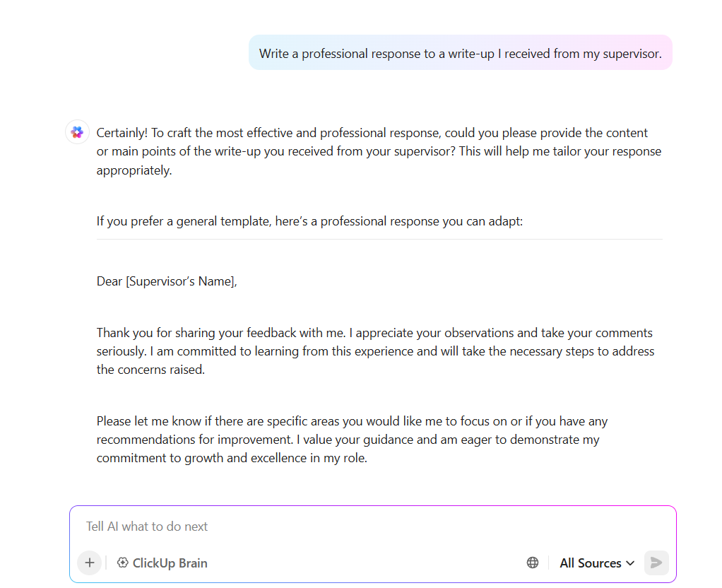The width and height of the screenshot is (722, 588).
Task: Click the ClickUp Brain sparkle icon
Action: 122,563
